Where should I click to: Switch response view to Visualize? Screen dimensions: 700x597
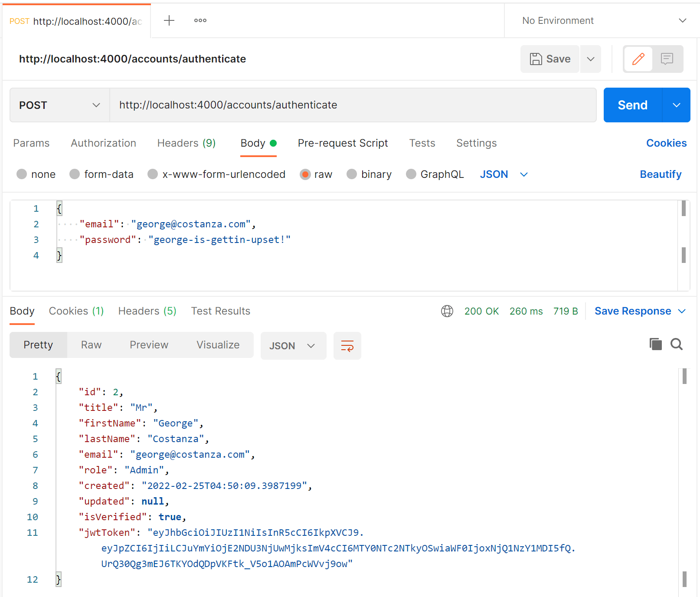click(218, 345)
